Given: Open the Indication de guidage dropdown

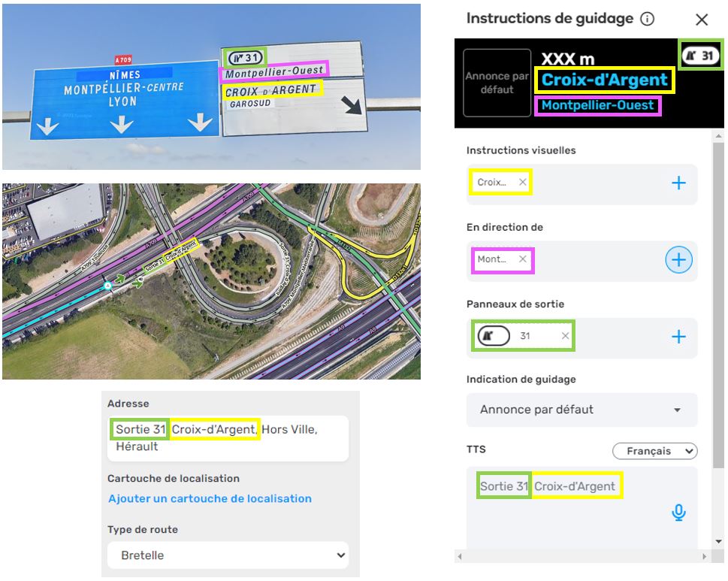Looking at the screenshot, I should tap(581, 410).
